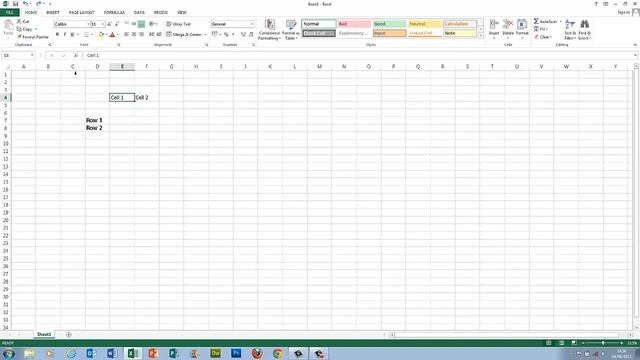Image resolution: width=640 pixels, height=360 pixels.
Task: Click the Paste clipboard button
Action: point(8,29)
